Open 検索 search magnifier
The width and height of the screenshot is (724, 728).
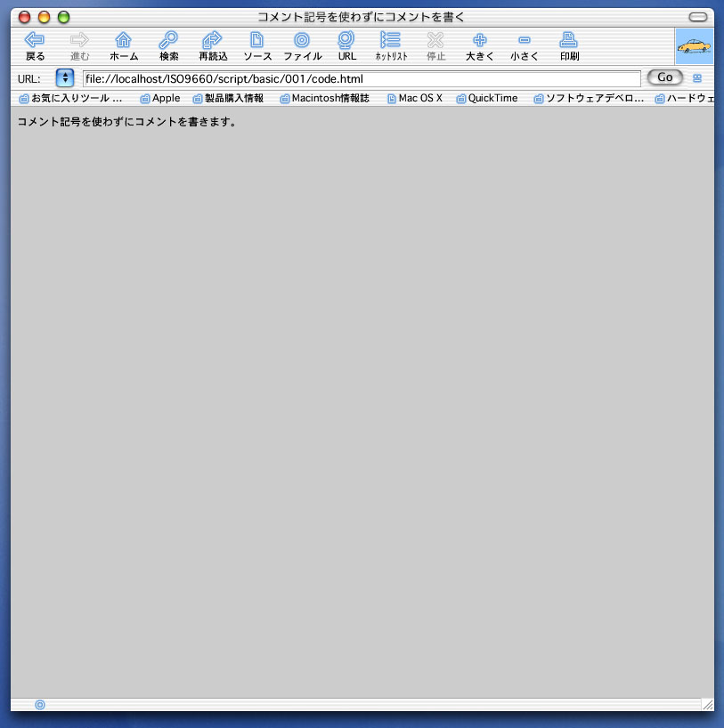tap(168, 46)
